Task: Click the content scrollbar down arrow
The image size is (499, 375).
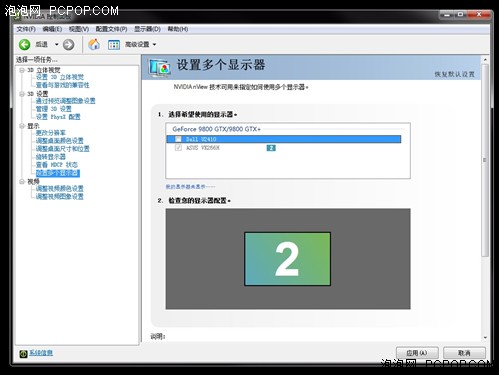Action: click(485, 338)
